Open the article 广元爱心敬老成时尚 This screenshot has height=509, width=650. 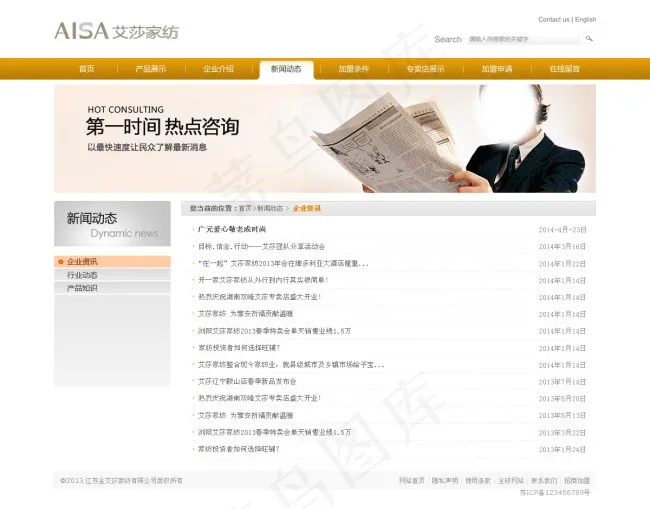tap(232, 229)
